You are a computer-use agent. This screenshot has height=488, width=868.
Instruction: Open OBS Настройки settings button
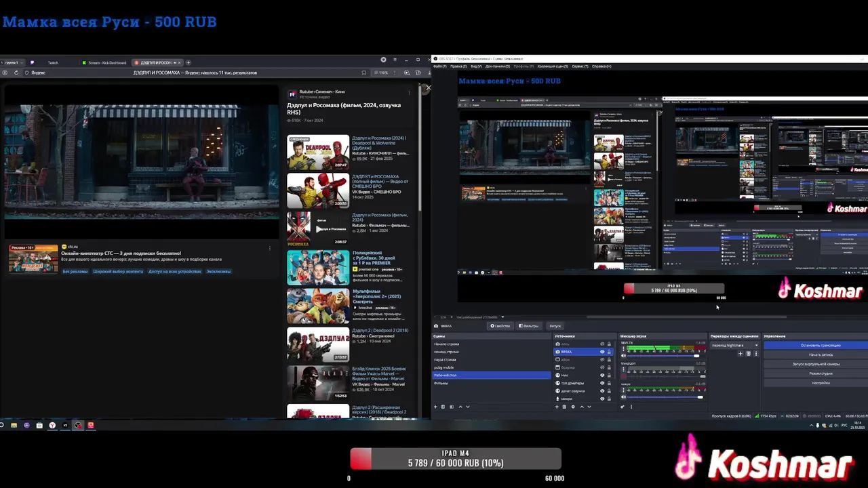[x=816, y=383]
